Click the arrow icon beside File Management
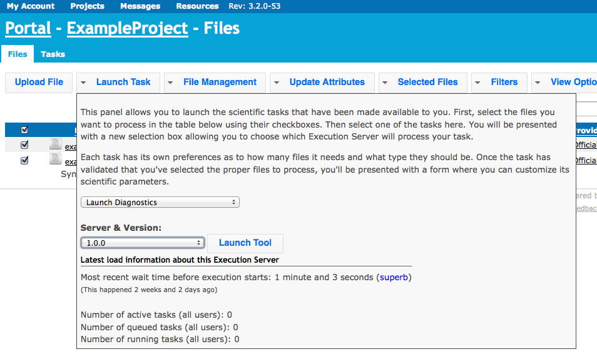 [170, 82]
